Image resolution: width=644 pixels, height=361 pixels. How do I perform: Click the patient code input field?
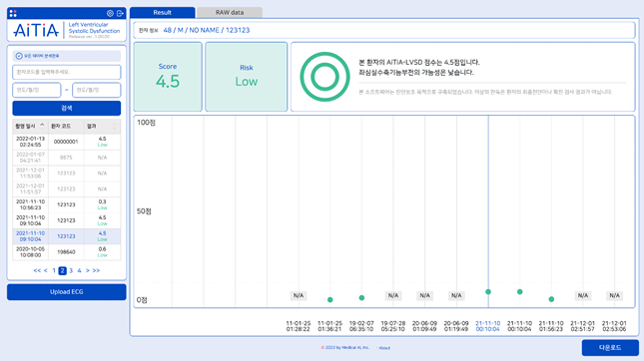pyautogui.click(x=67, y=72)
